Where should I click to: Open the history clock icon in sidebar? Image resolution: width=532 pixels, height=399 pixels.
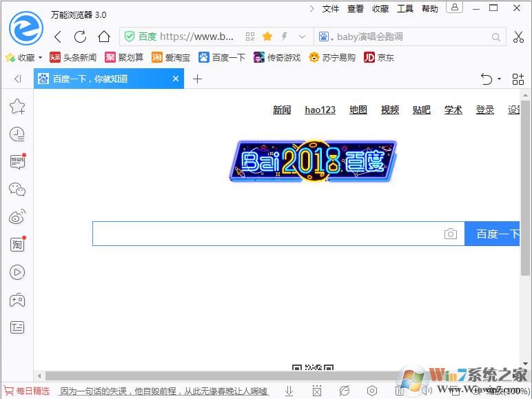[17, 134]
